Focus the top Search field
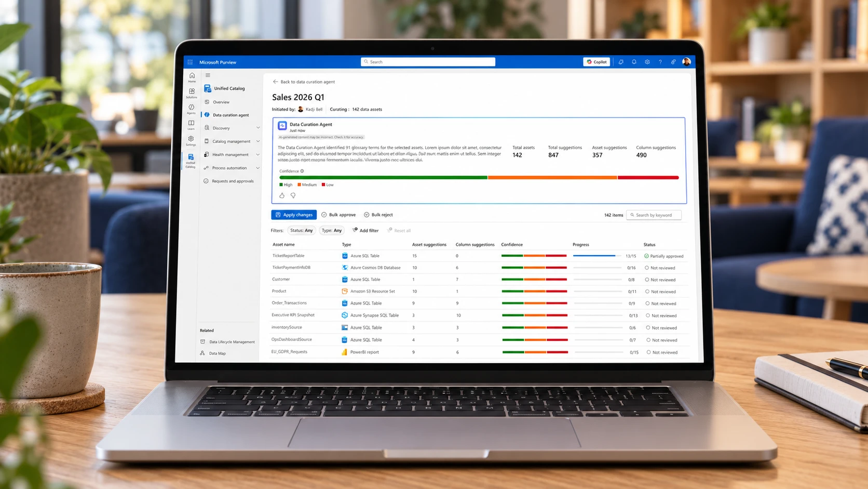This screenshot has height=489, width=868. 428,62
